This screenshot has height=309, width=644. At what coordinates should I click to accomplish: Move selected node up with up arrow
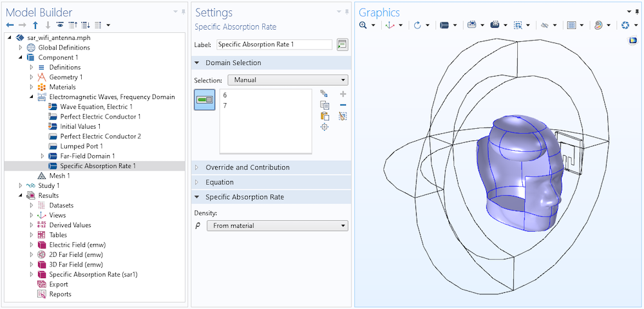click(x=35, y=25)
